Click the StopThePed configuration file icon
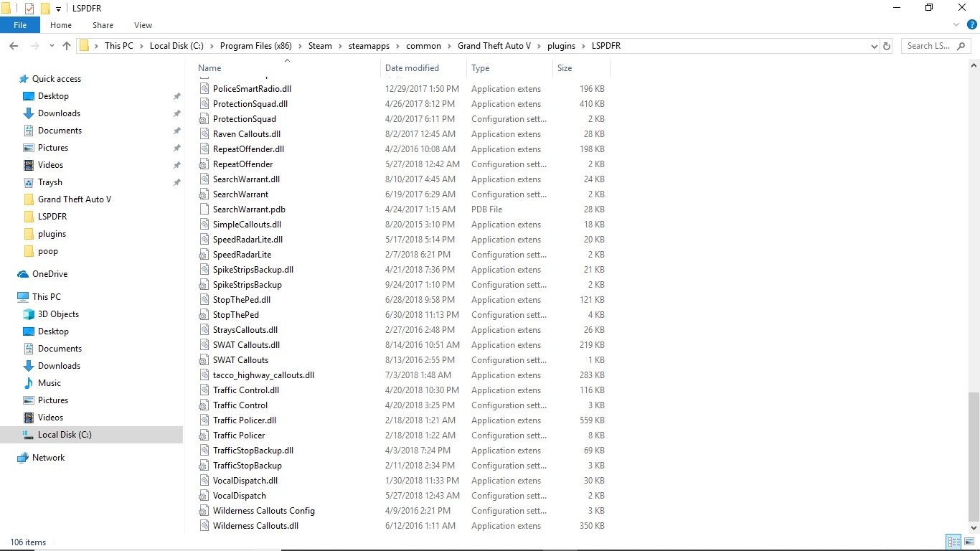980x551 pixels. coord(204,315)
